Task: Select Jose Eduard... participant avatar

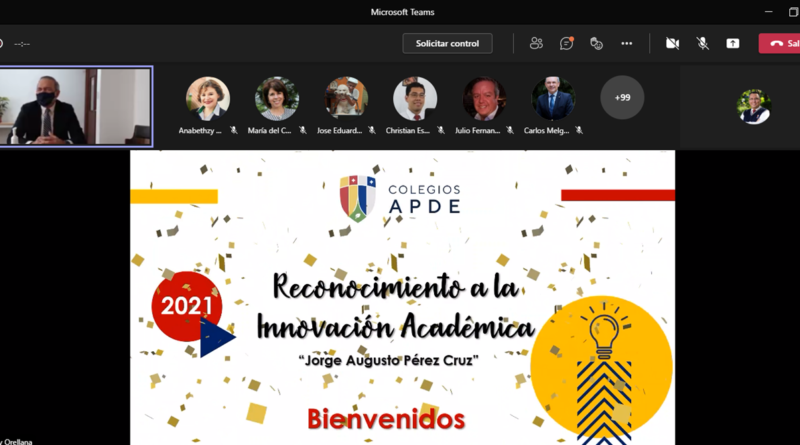Action: click(x=346, y=98)
